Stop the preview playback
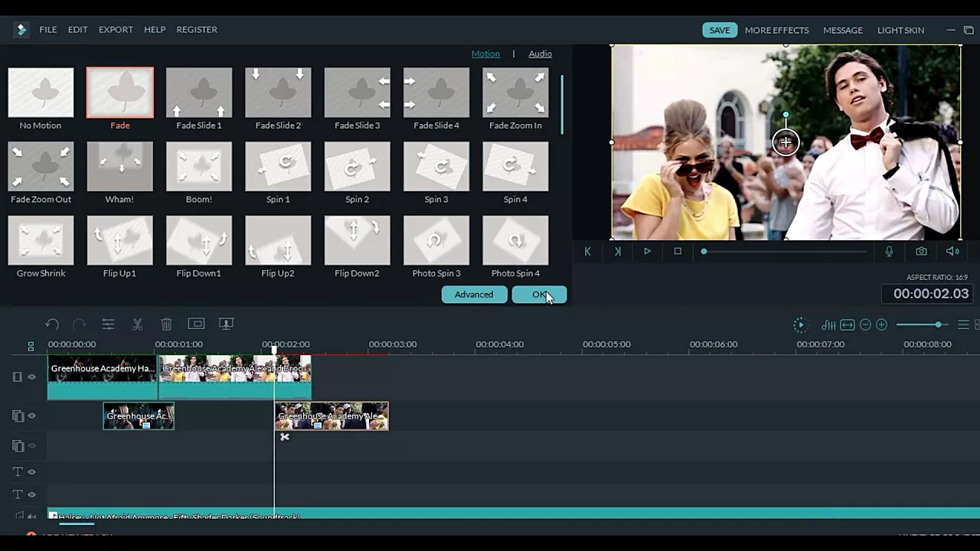Screen dimensions: 980x551 (678, 251)
